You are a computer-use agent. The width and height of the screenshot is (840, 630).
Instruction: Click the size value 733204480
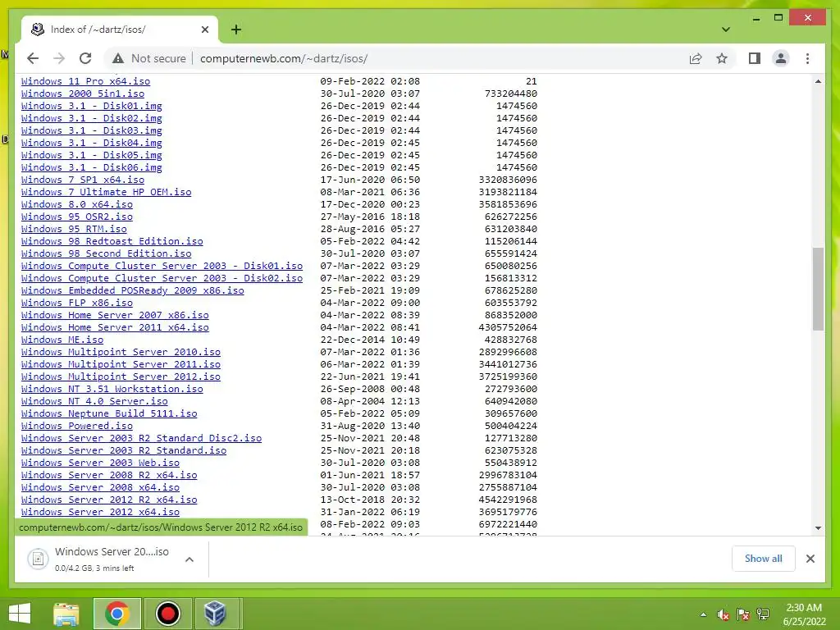click(x=510, y=94)
